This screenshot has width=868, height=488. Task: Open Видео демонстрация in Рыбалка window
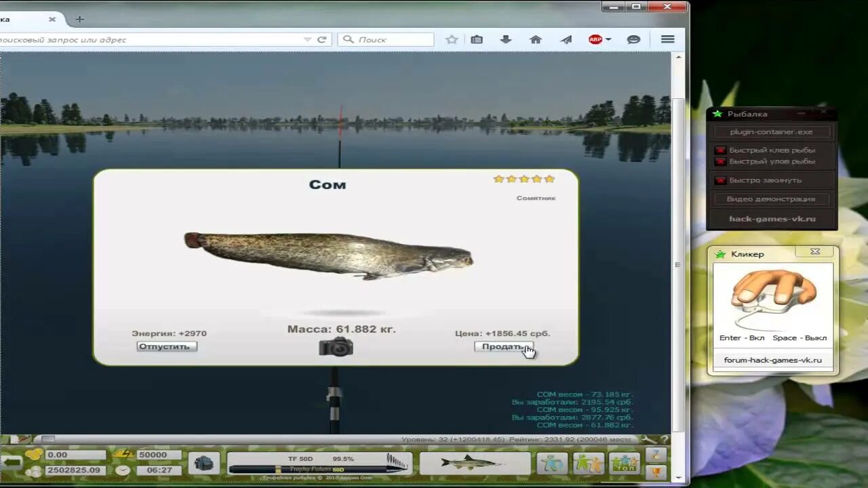772,199
